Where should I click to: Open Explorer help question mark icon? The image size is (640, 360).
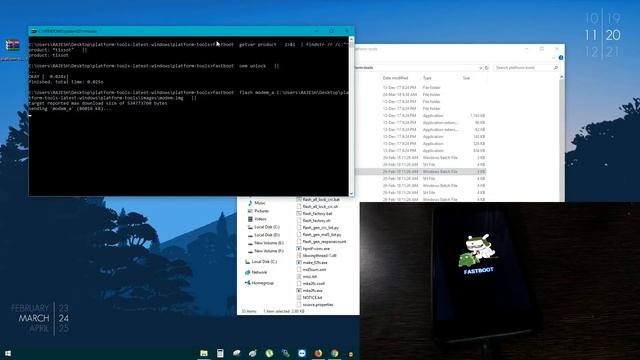tap(561, 58)
